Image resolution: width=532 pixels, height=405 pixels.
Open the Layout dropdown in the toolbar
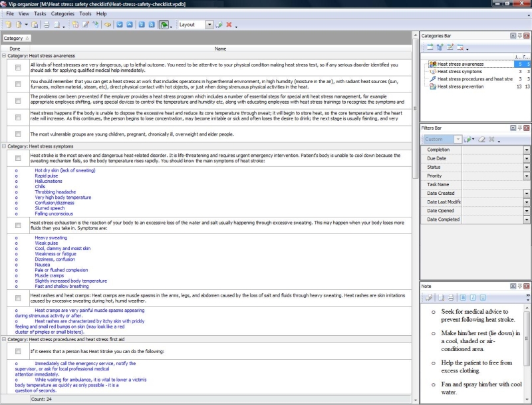tap(209, 25)
